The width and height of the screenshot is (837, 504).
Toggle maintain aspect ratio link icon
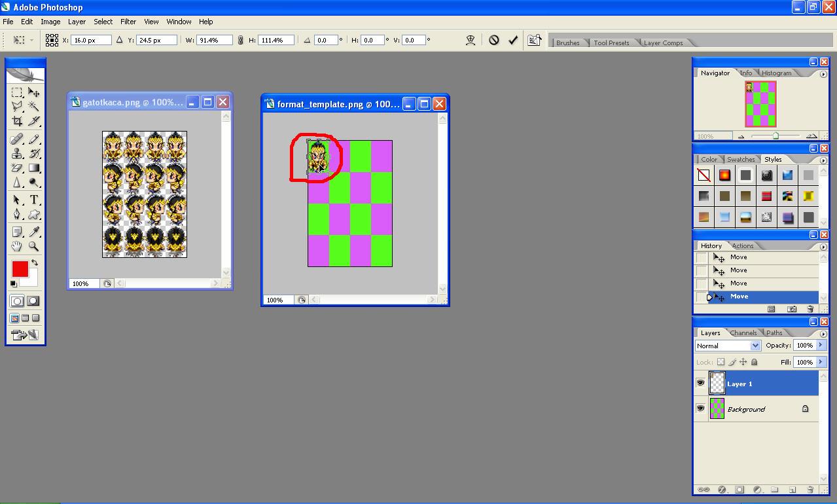[240, 40]
